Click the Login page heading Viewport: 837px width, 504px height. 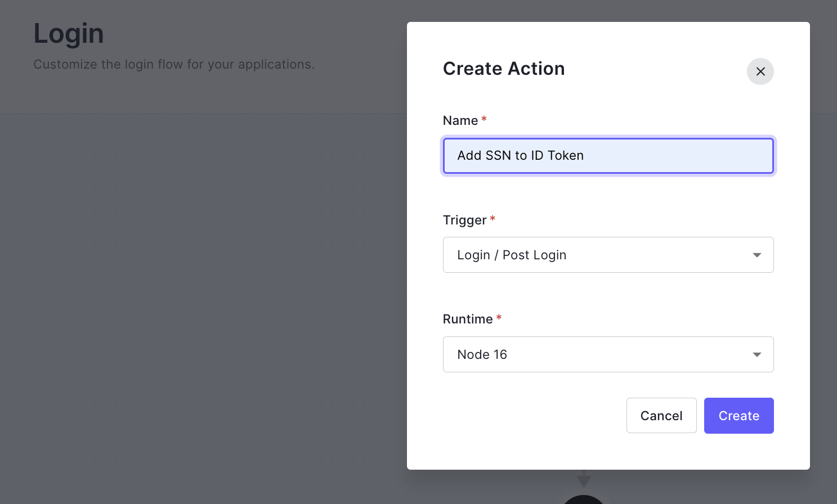coord(69,34)
